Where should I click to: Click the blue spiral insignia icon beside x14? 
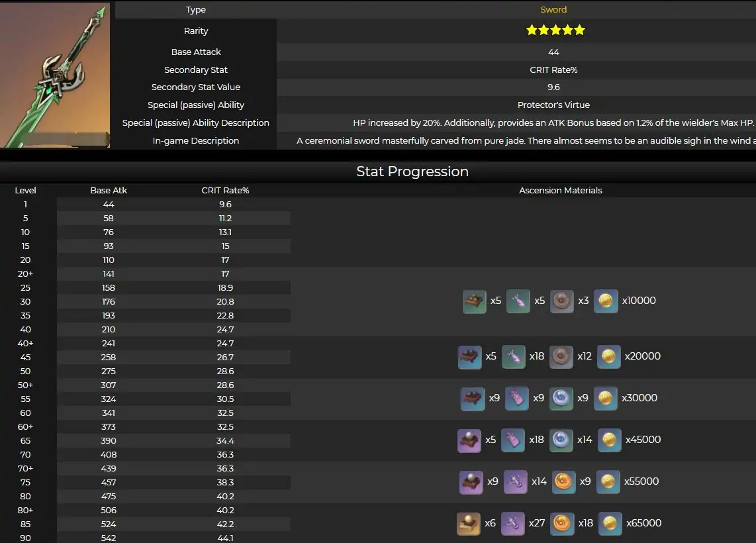(561, 440)
